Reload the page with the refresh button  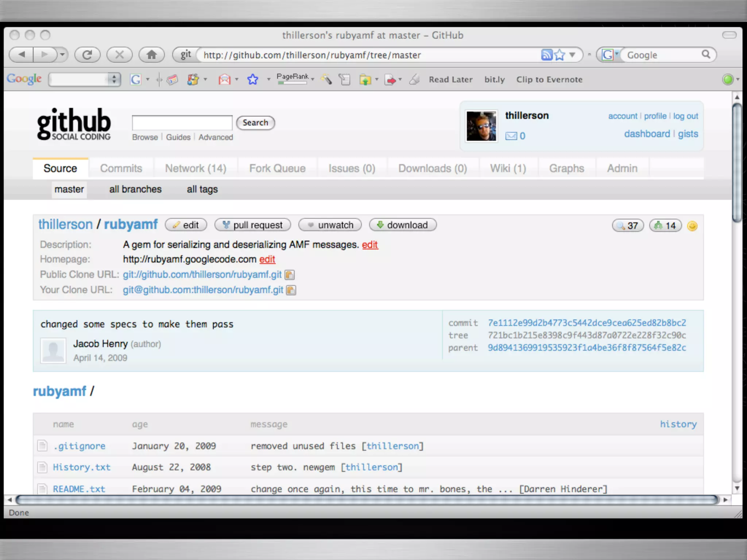click(87, 55)
